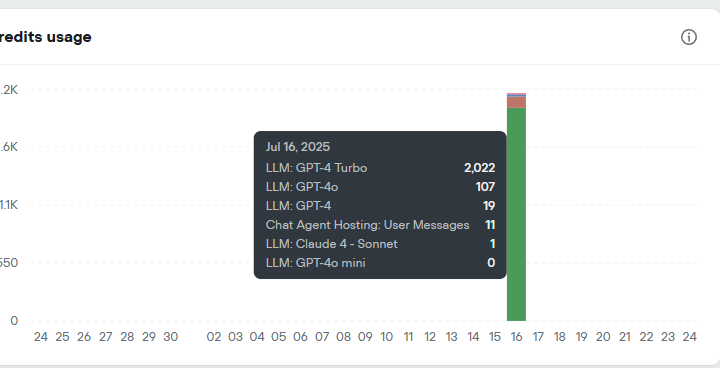The width and height of the screenshot is (720, 368).
Task: Click the LLM: GPT-4o mini row
Action: [x=380, y=263]
